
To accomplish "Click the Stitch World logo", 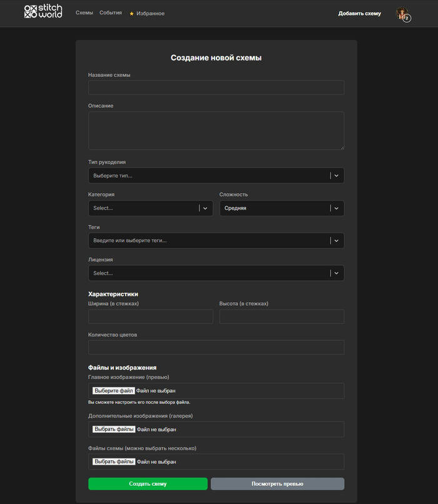I will 43,12.
